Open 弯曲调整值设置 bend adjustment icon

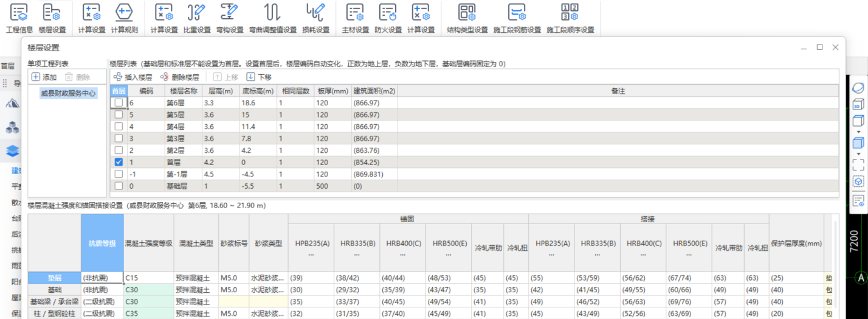(272, 12)
